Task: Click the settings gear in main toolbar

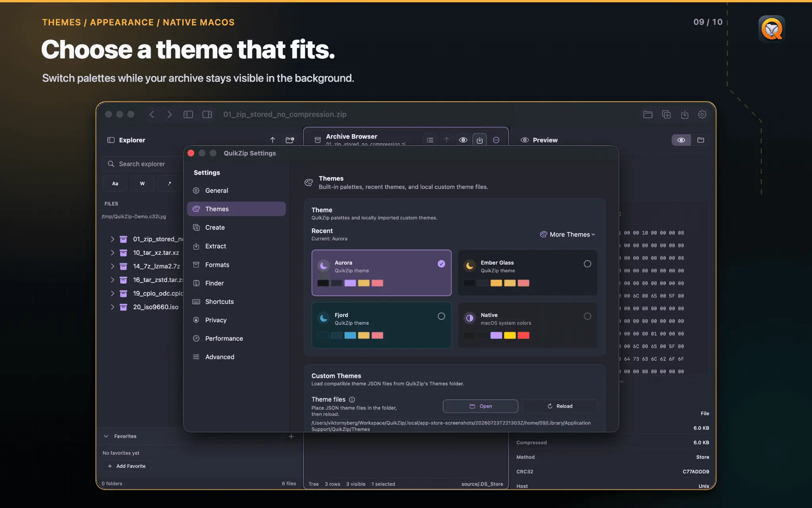Action: [x=702, y=114]
